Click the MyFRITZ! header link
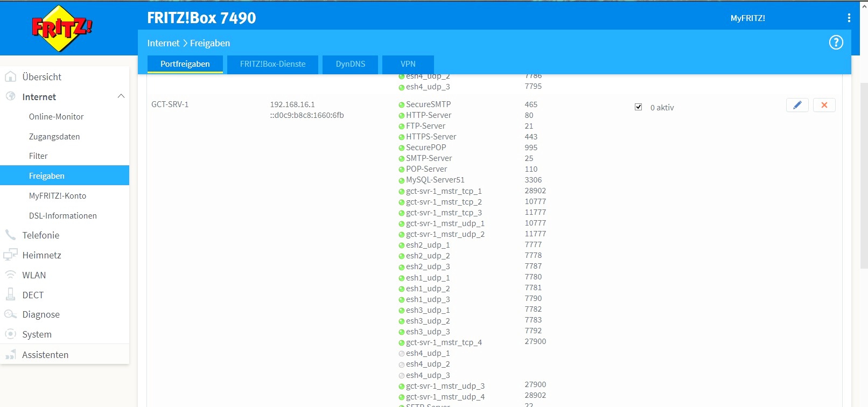 [747, 18]
